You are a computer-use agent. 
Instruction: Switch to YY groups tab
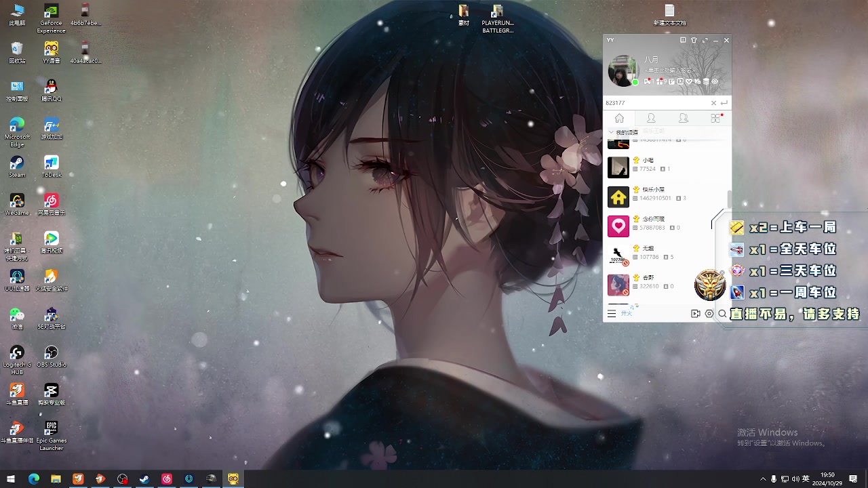pos(684,118)
